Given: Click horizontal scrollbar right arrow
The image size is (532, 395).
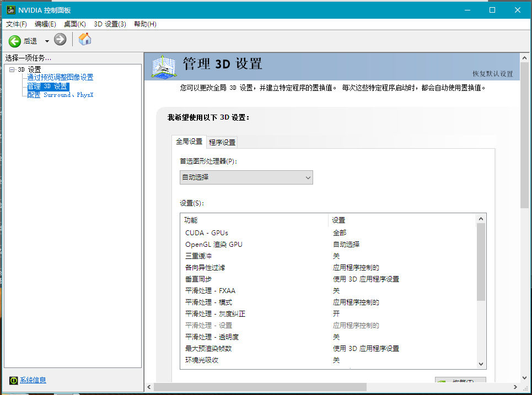Looking at the screenshot, I should tap(515, 387).
